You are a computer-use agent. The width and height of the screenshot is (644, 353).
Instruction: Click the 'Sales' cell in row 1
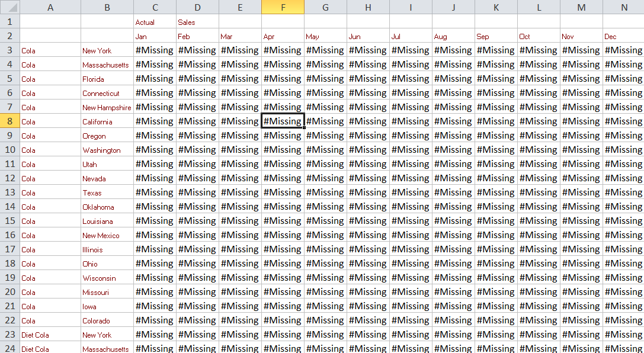197,21
